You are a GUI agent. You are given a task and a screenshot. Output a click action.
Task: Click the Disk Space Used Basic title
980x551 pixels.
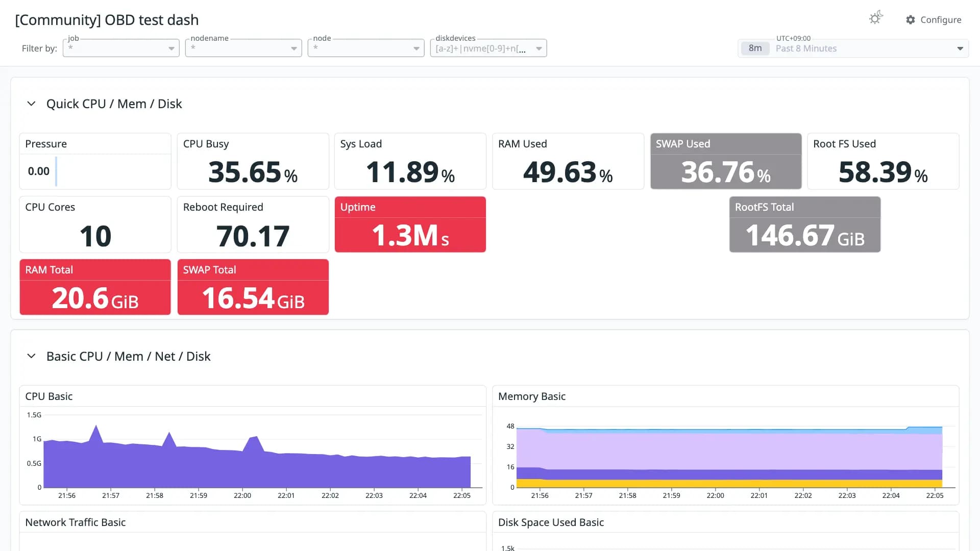pyautogui.click(x=551, y=522)
